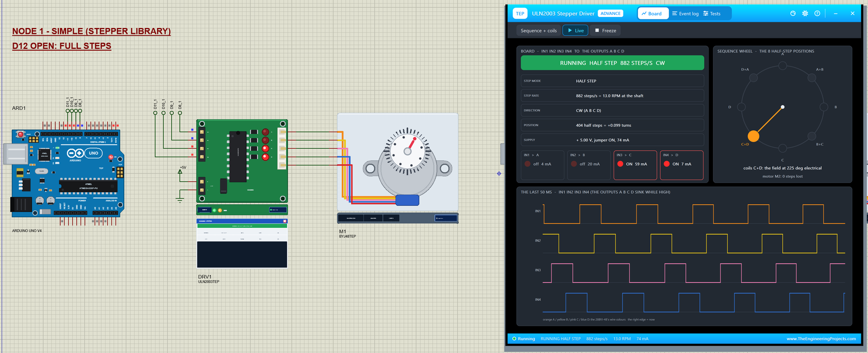Visit www.TheEngineeringProjects.com link
868x353 pixels.
pyautogui.click(x=821, y=339)
